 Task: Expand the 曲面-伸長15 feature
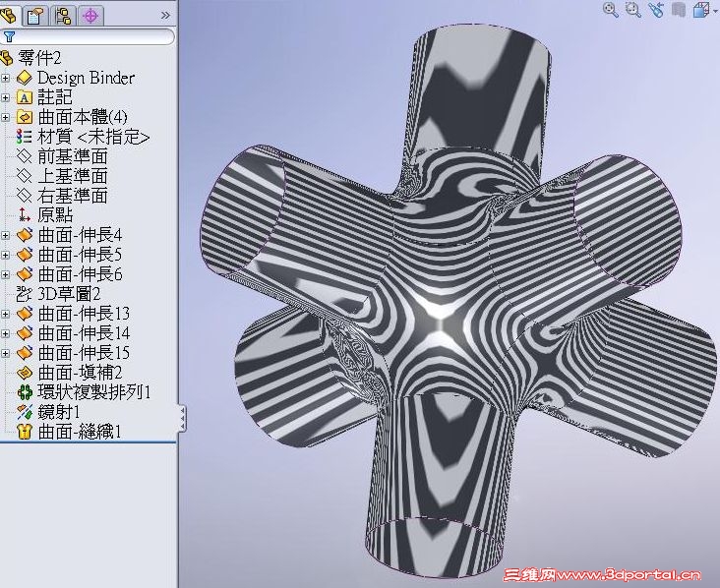[x=6, y=353]
